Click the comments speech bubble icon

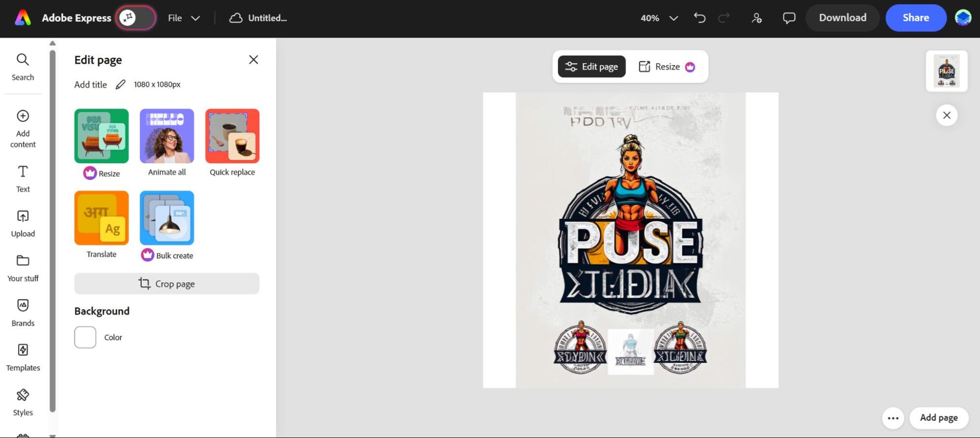(789, 18)
